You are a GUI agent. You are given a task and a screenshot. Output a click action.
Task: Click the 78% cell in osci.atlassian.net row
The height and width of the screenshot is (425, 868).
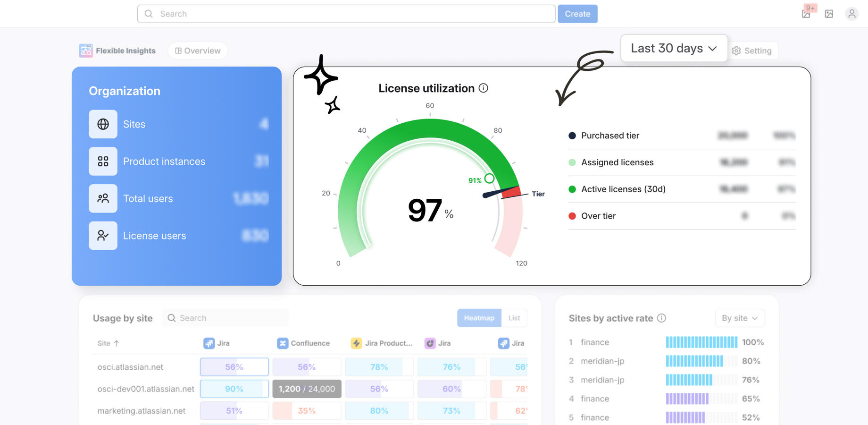[x=379, y=367]
